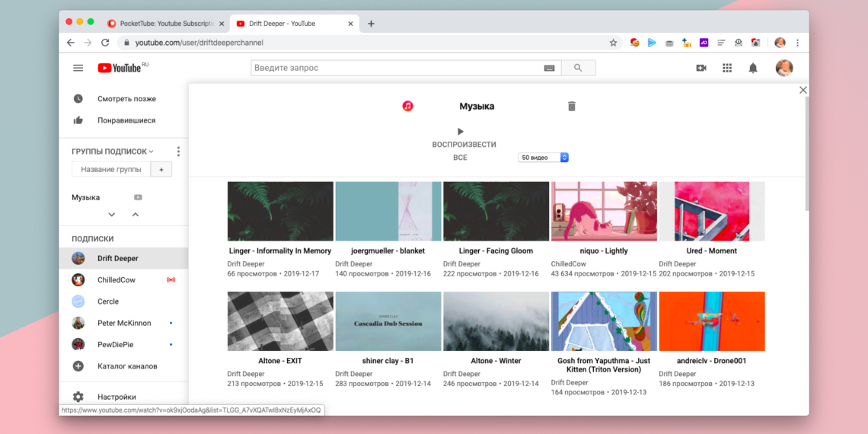
Task: Collapse the ГРУППЫ ПОДПИСОК section chevron
Action: pyautogui.click(x=152, y=152)
